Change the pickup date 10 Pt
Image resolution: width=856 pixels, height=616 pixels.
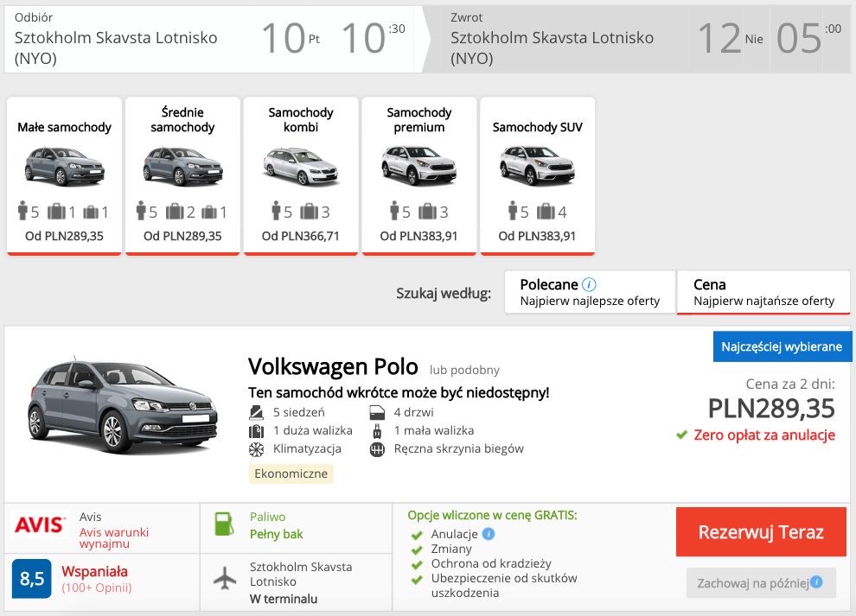click(x=291, y=39)
